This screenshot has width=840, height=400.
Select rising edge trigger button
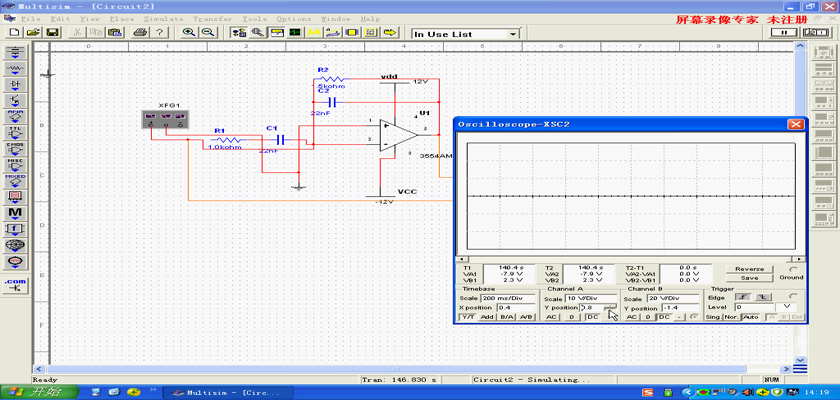tap(742, 297)
